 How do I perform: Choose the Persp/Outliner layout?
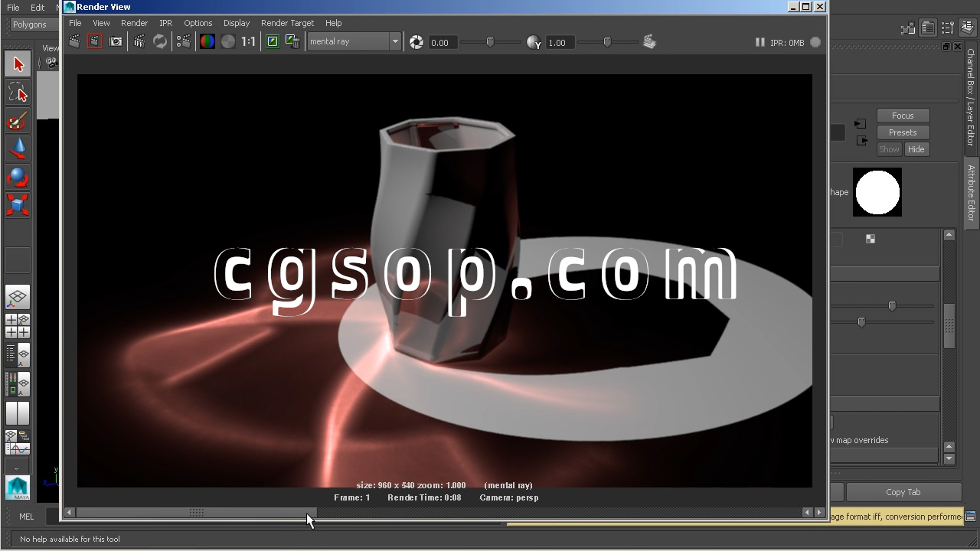pyautogui.click(x=18, y=354)
